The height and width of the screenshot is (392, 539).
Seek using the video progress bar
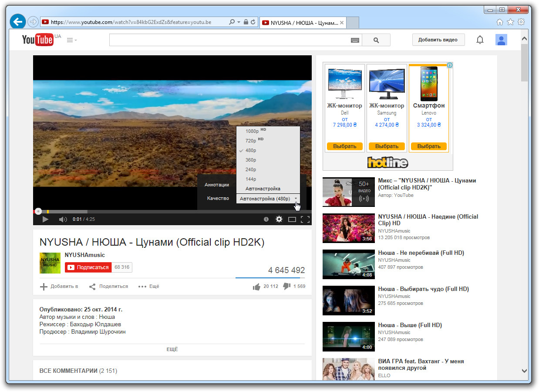pos(172,212)
